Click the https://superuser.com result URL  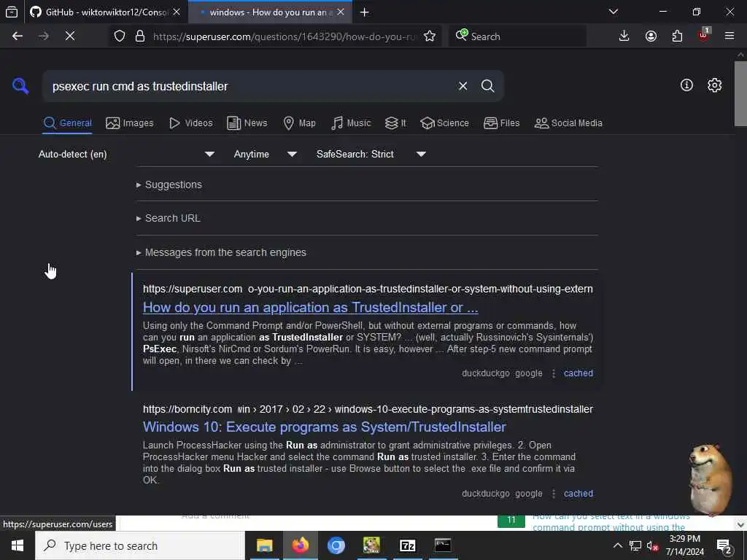click(368, 289)
